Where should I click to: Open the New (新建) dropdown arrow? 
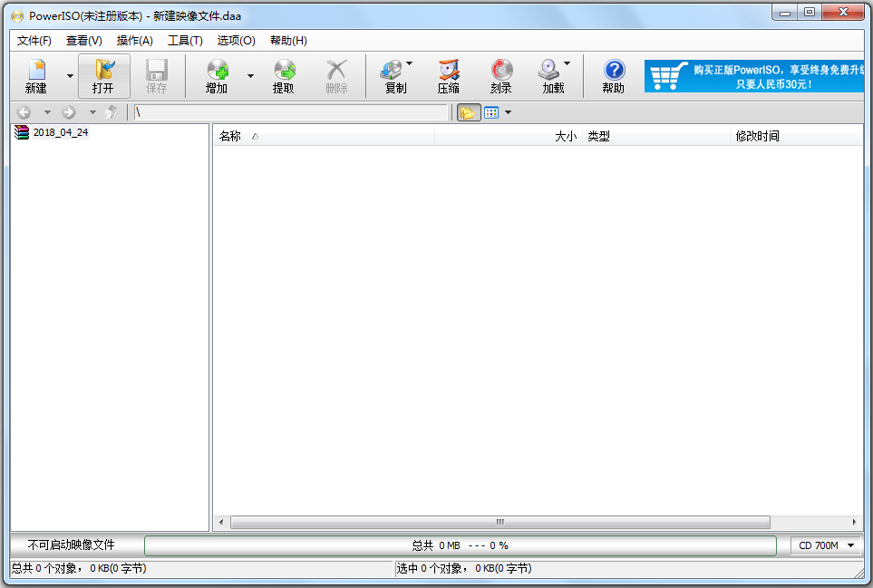[x=70, y=76]
